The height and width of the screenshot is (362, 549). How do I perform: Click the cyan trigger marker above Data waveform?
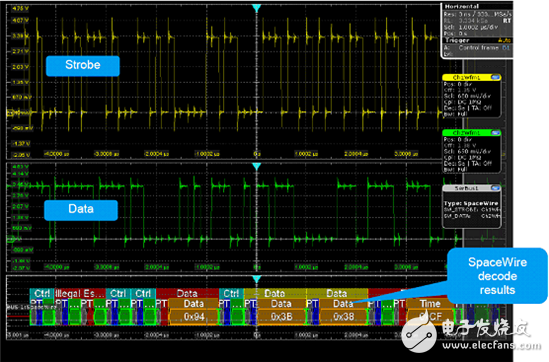257,167
